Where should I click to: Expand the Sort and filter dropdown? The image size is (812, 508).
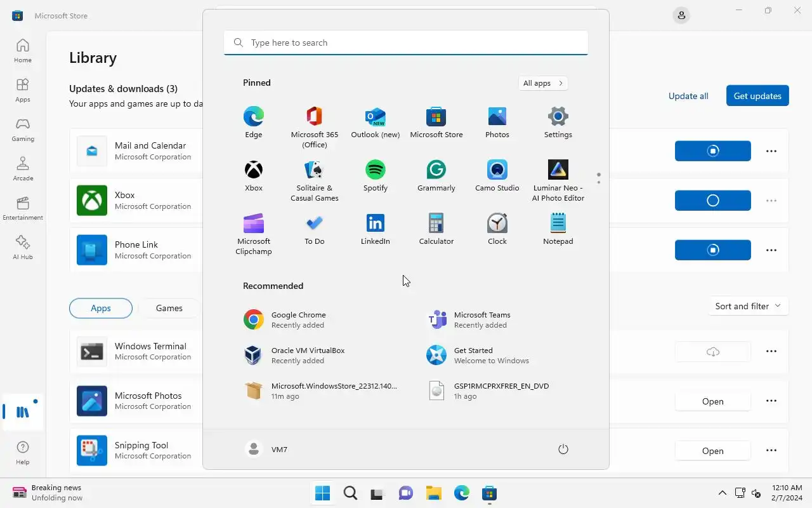(749, 306)
